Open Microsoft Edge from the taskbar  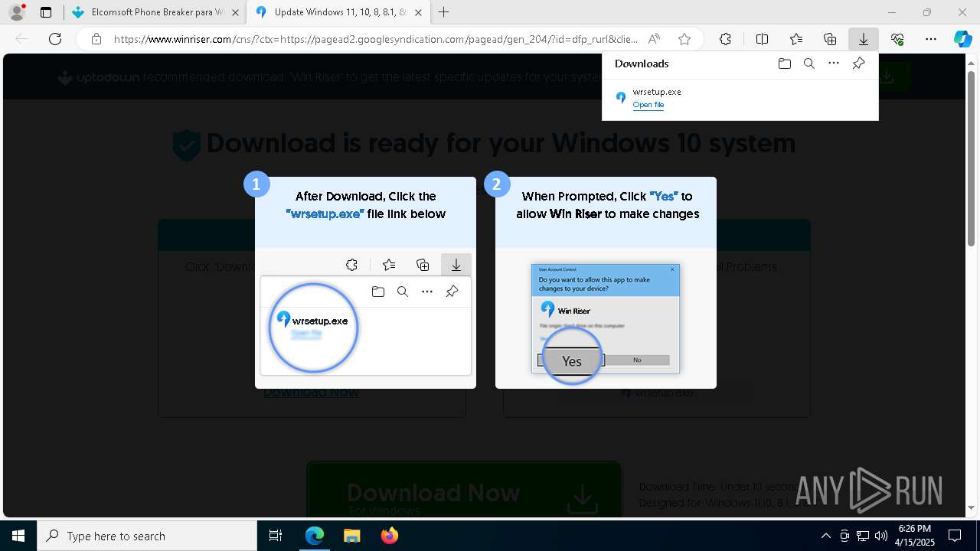coord(315,536)
